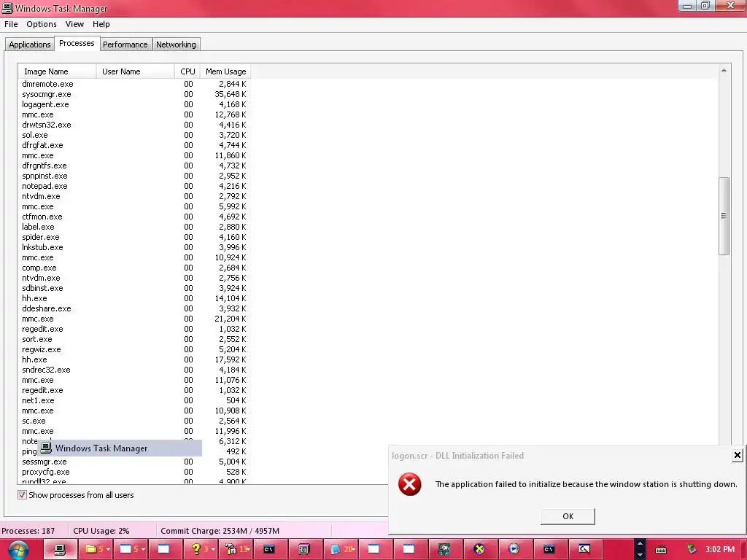Open the Windows Start orb
The width and height of the screenshot is (747, 560).
[x=18, y=550]
